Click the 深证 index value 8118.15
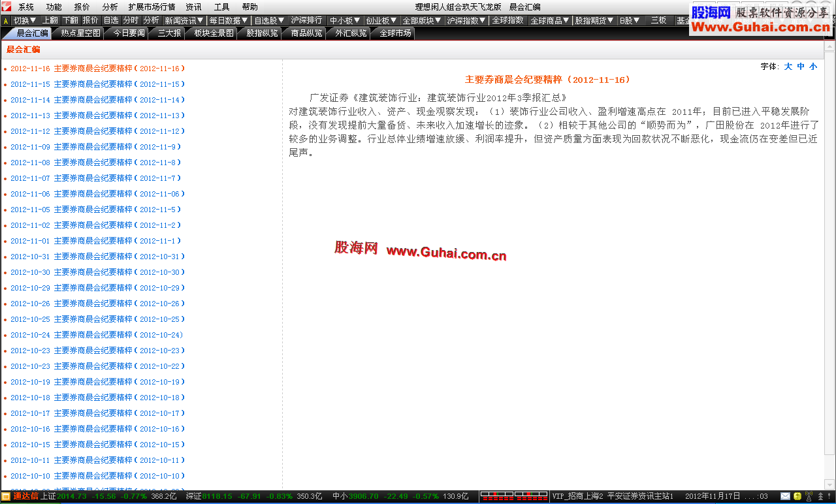The height and width of the screenshot is (504, 836). click(x=217, y=496)
